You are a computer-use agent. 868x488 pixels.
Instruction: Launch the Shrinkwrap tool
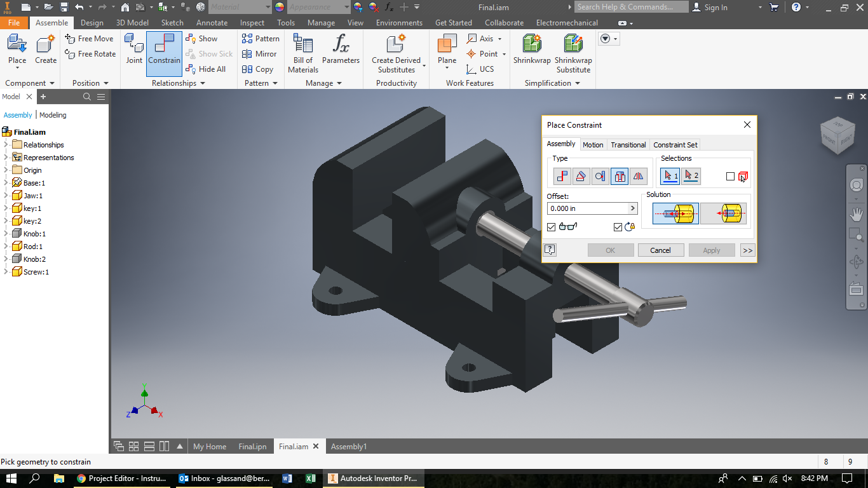click(532, 50)
